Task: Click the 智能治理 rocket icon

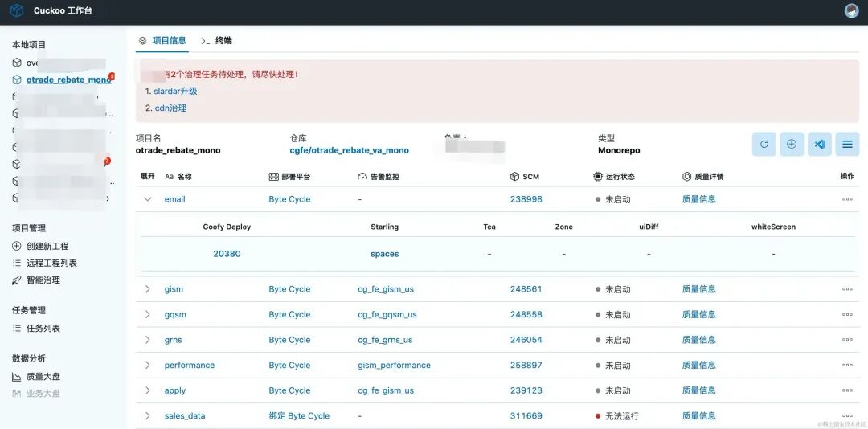Action: coord(17,280)
